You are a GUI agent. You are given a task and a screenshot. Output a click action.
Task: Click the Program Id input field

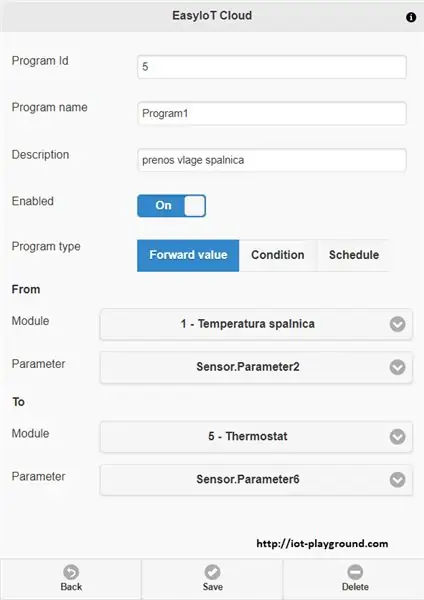(x=272, y=67)
